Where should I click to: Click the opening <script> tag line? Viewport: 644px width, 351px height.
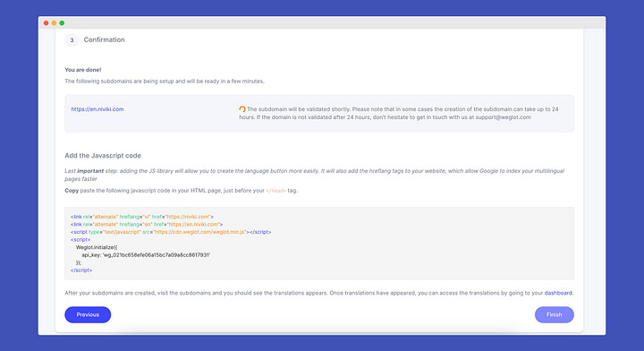pyautogui.click(x=80, y=240)
